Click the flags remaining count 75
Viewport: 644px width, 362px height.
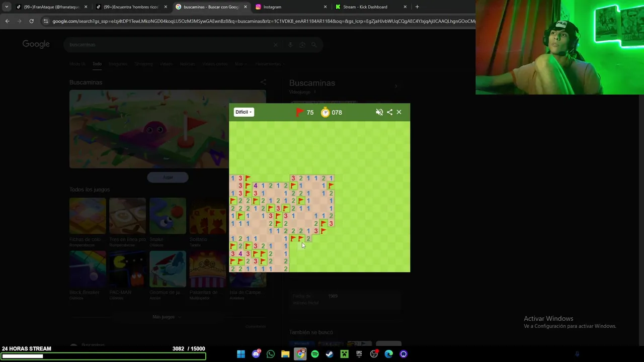[x=310, y=113]
